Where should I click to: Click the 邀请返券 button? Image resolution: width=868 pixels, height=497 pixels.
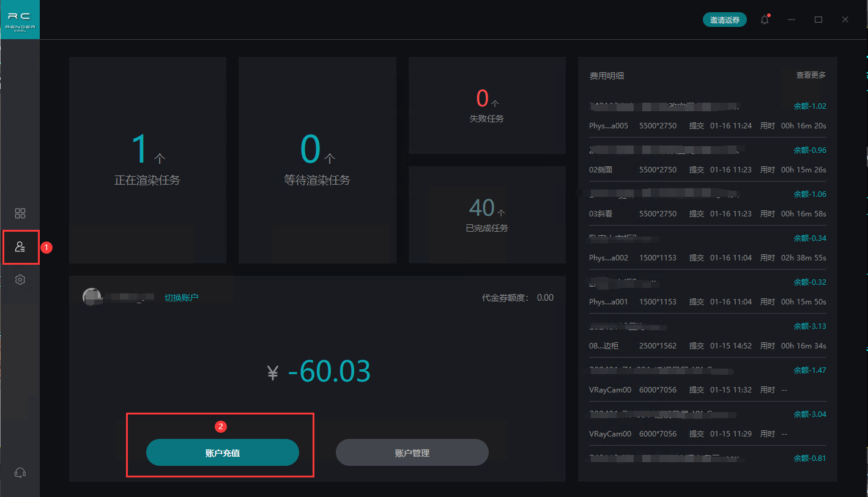click(724, 20)
